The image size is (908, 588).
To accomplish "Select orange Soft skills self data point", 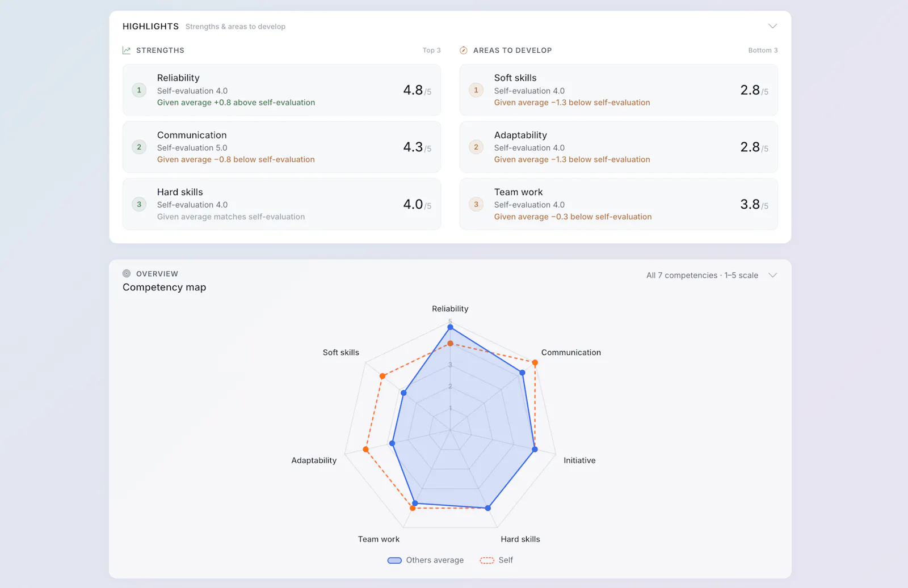I will (382, 377).
